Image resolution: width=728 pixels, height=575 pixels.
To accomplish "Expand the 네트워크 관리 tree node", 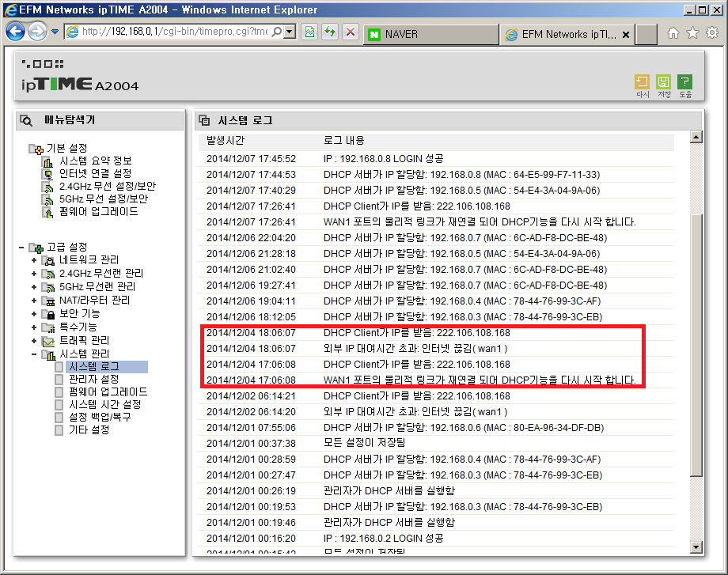I will click(x=34, y=260).
